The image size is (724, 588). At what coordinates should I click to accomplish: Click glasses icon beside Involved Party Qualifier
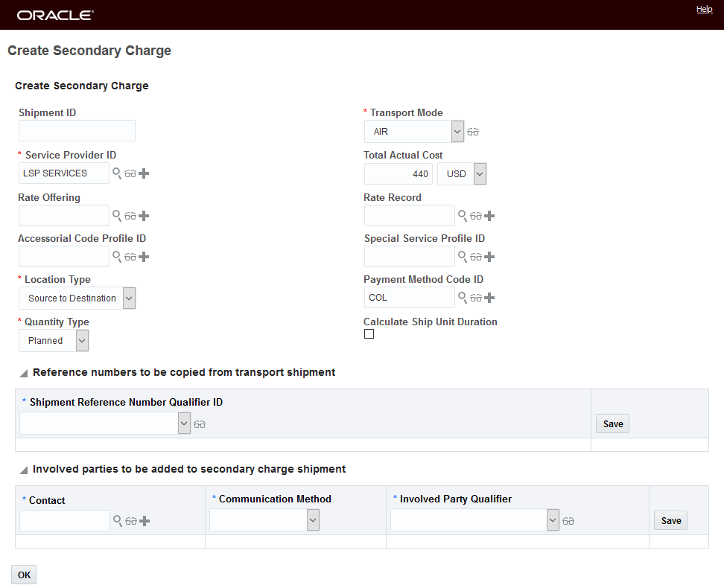pos(568,521)
